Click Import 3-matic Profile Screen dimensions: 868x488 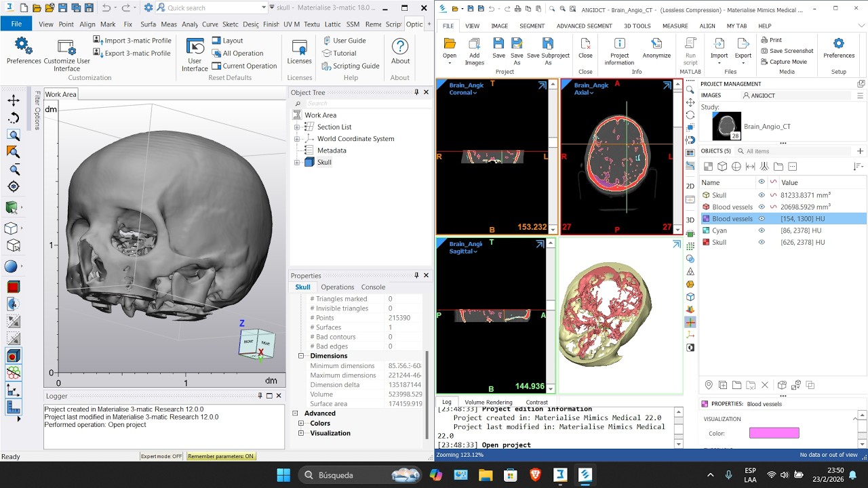click(132, 40)
